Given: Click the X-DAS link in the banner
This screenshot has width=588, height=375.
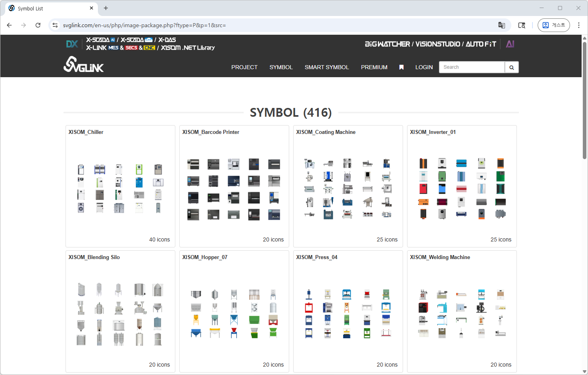Looking at the screenshot, I should tap(167, 40).
